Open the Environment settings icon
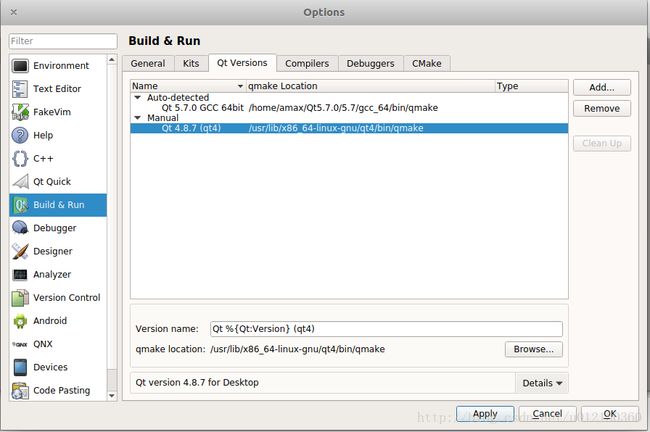The width and height of the screenshot is (650, 432). point(20,66)
